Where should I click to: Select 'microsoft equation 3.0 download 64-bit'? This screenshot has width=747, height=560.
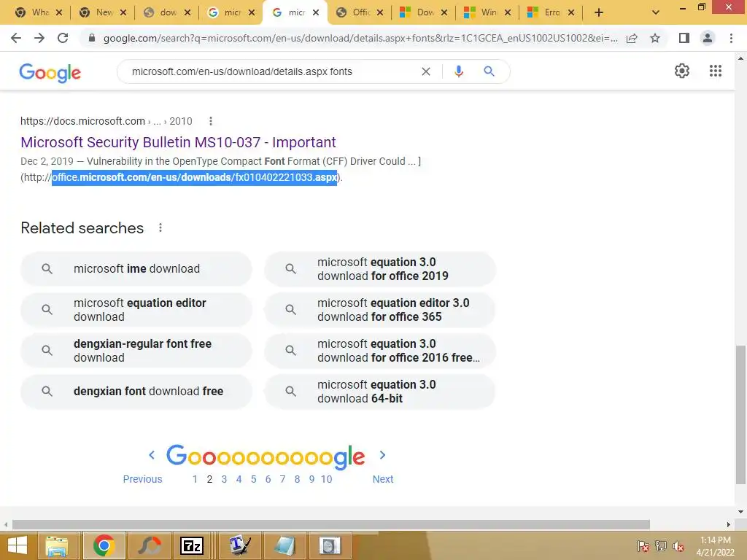379,391
